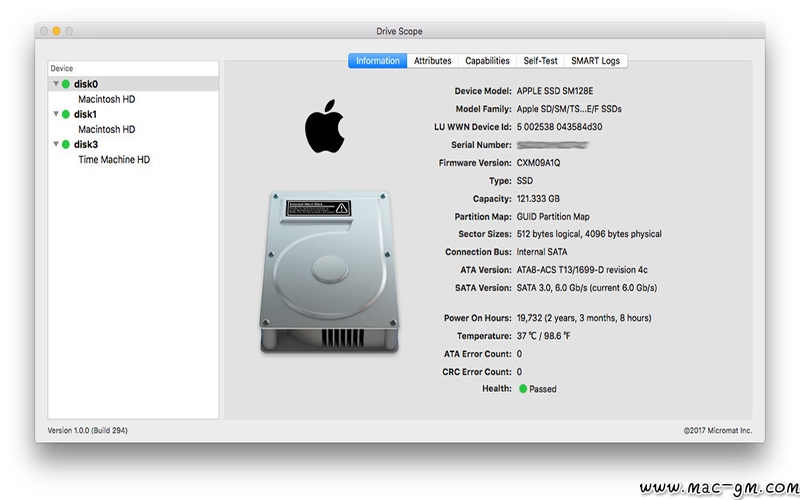Collapse the disk0 disclosure triangle
This screenshot has width=800, height=500.
click(x=56, y=84)
